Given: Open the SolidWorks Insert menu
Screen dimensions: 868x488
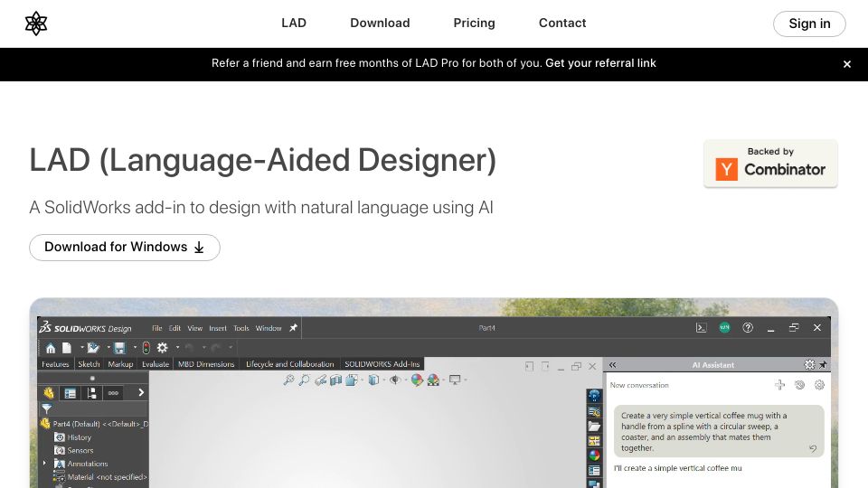Looking at the screenshot, I should [218, 328].
